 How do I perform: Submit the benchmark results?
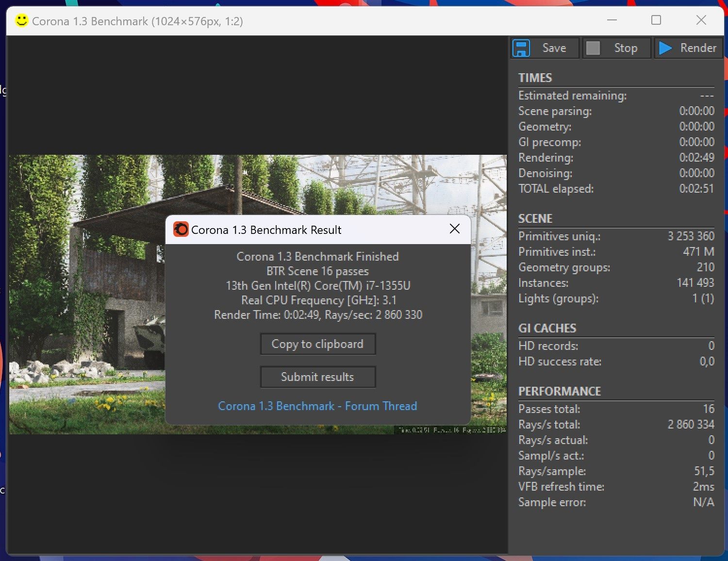click(318, 377)
